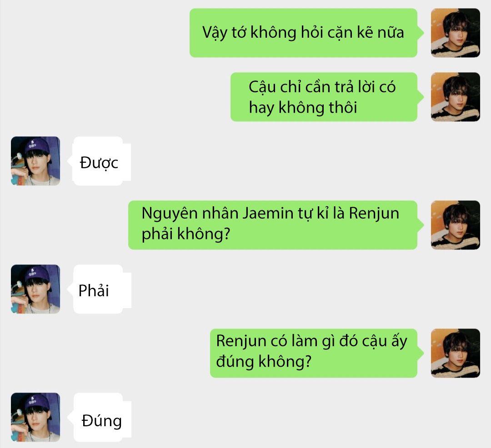491x448 pixels.
Task: Tap the purple-cap avatar beside "Được"
Action: click(x=35, y=161)
